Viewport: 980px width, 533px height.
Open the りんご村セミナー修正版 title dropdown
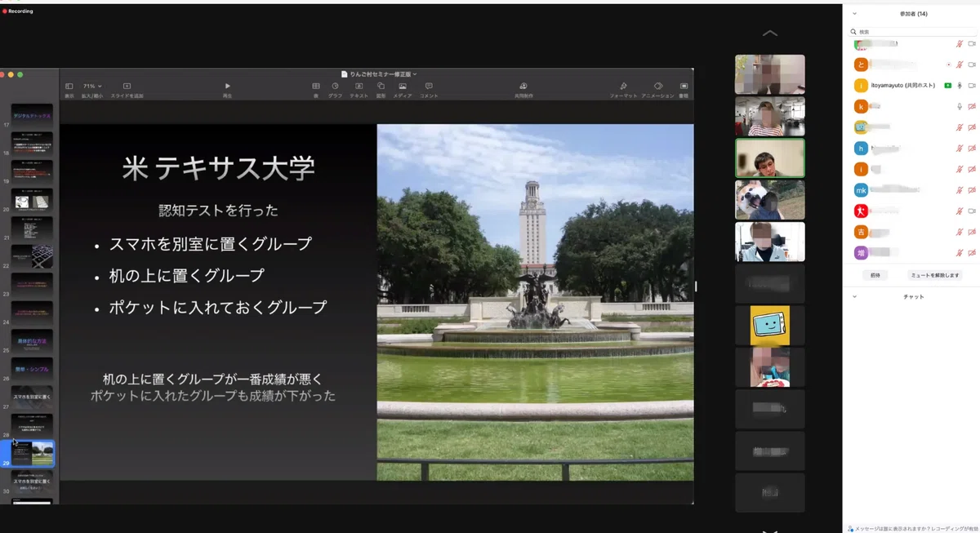click(380, 73)
